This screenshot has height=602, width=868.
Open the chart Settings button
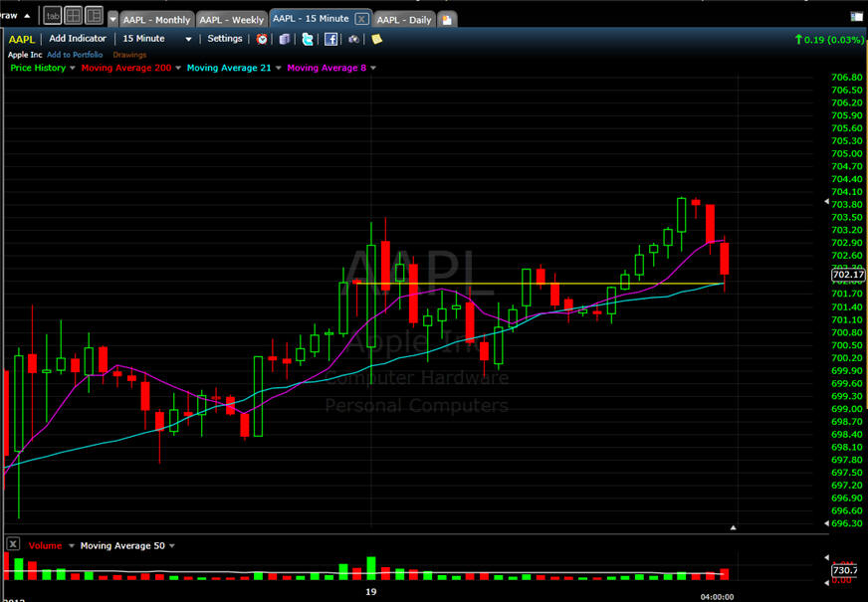click(224, 39)
